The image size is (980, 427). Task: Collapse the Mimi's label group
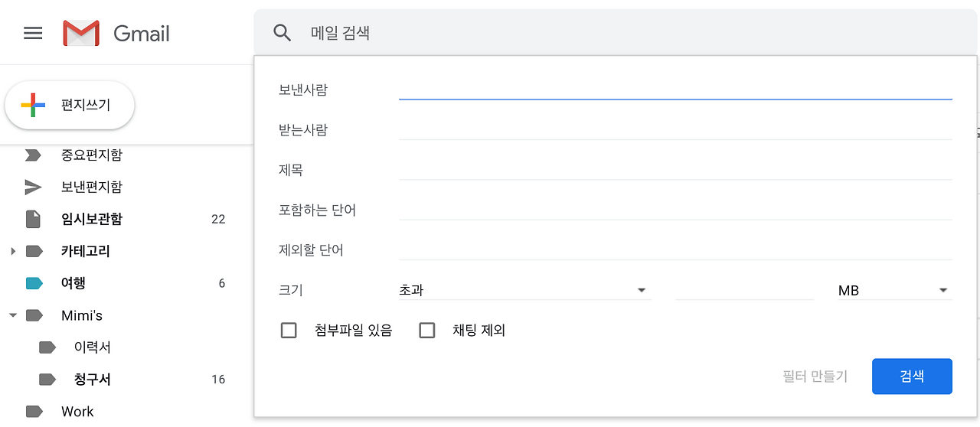tap(13, 315)
